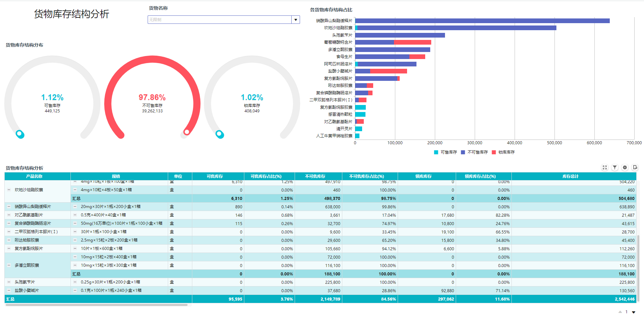This screenshot has height=317, width=644.
Task: Collapse spec 10mg×15粒×3板×300盒×1箱
Action: point(75,265)
